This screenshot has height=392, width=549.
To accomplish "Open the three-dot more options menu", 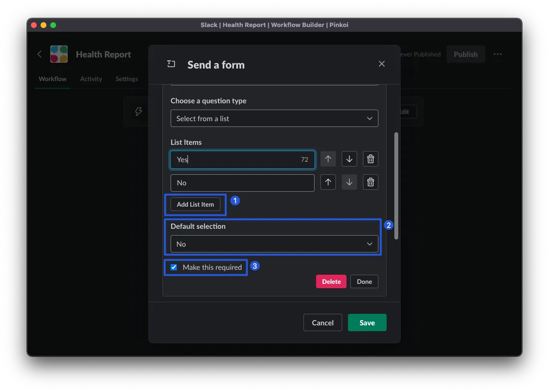I will [x=498, y=54].
